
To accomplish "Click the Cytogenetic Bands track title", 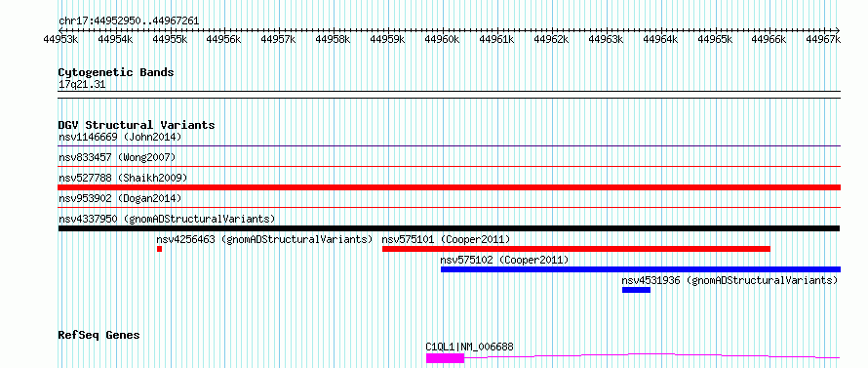I will 116,72.
